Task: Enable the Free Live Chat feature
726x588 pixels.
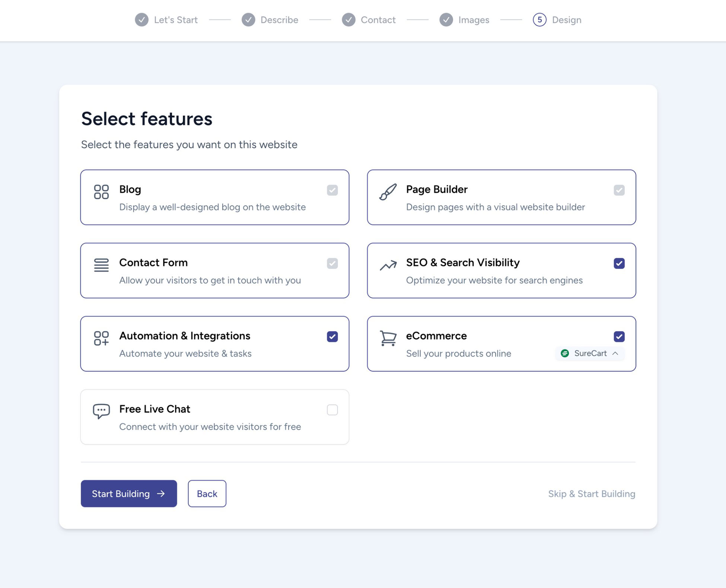Action: point(332,410)
